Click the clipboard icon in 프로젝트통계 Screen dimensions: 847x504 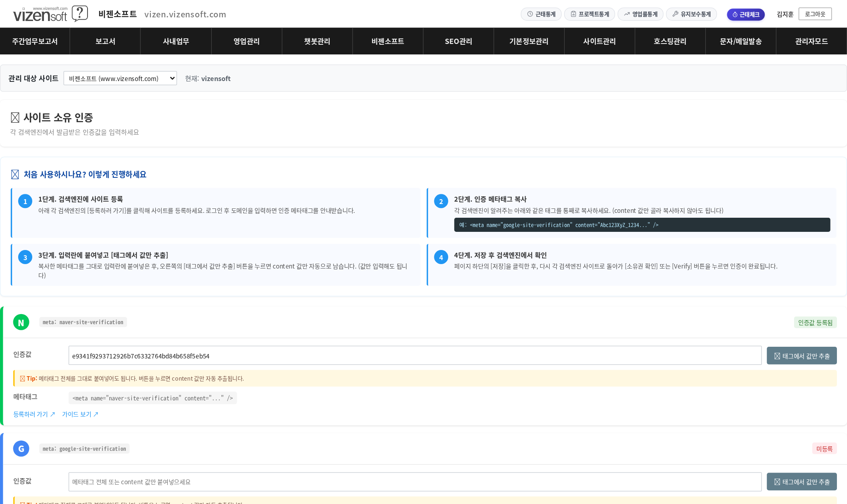coord(573,14)
